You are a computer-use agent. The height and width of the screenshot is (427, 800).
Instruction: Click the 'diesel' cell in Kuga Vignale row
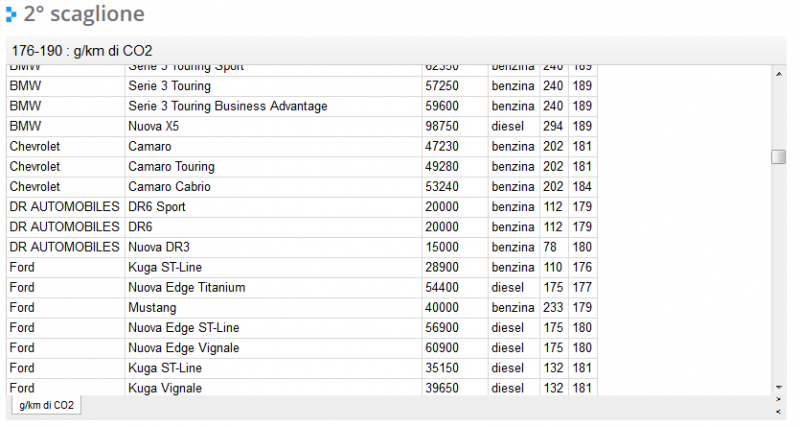click(514, 387)
